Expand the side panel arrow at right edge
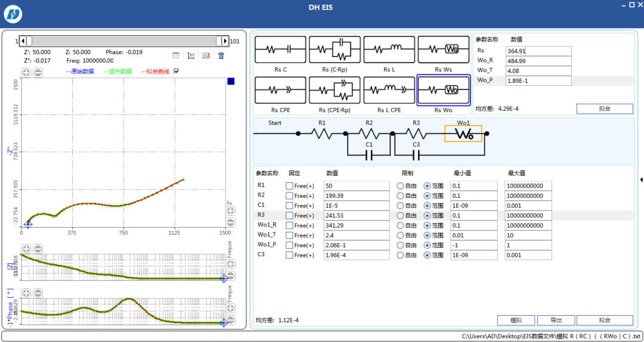 tap(642, 179)
